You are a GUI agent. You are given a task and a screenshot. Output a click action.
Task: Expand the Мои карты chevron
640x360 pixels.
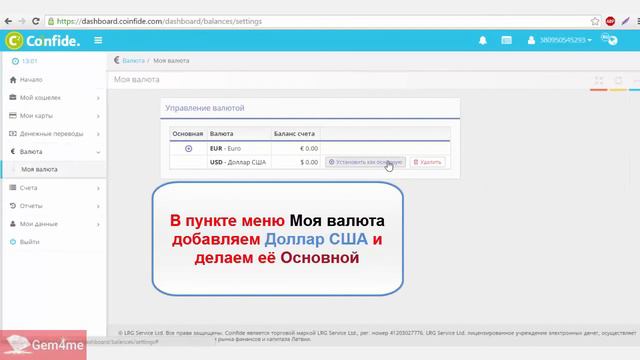[98, 116]
